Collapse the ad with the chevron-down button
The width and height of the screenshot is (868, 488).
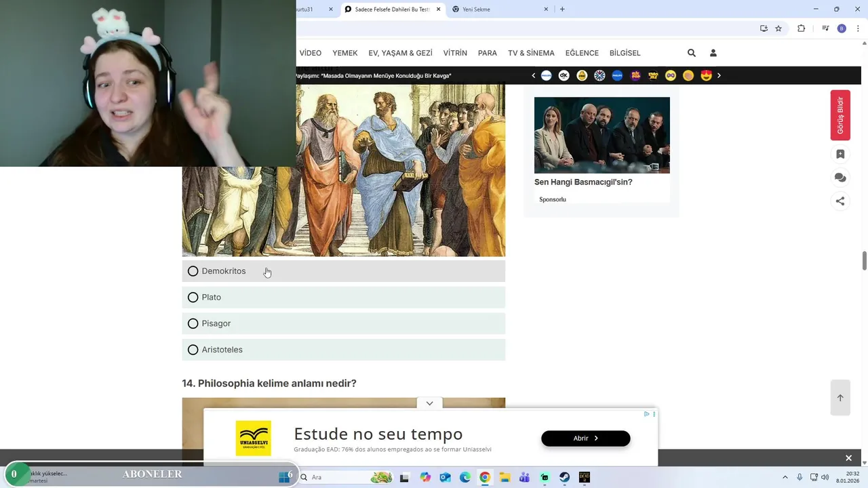tap(429, 403)
